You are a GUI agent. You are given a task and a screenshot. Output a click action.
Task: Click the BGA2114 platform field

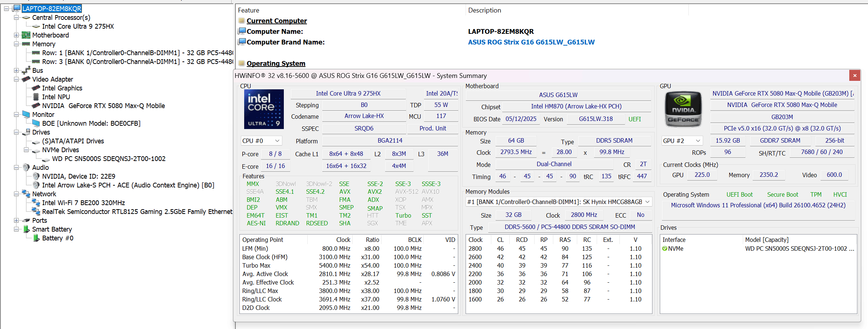(390, 140)
